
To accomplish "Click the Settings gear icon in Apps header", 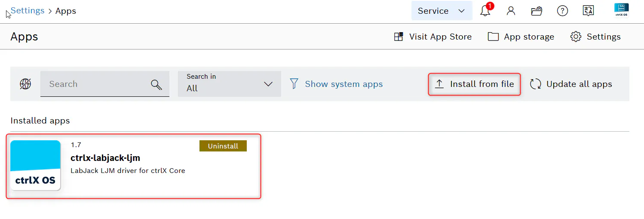I will click(x=575, y=37).
